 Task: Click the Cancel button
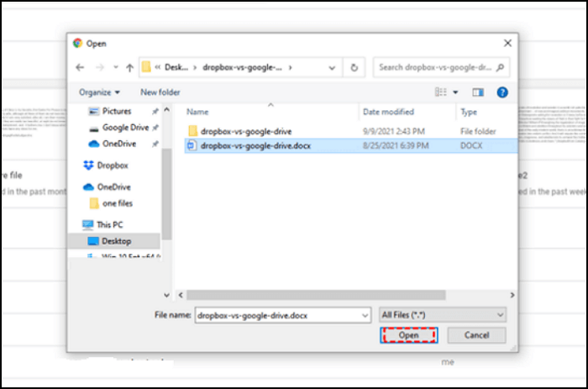pos(476,335)
